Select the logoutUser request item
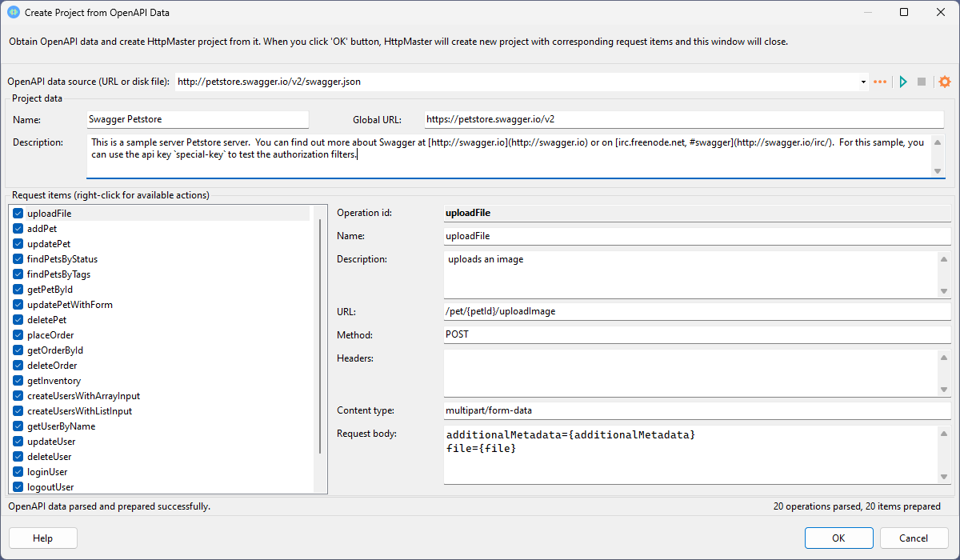Viewport: 960px width, 560px height. click(x=50, y=487)
